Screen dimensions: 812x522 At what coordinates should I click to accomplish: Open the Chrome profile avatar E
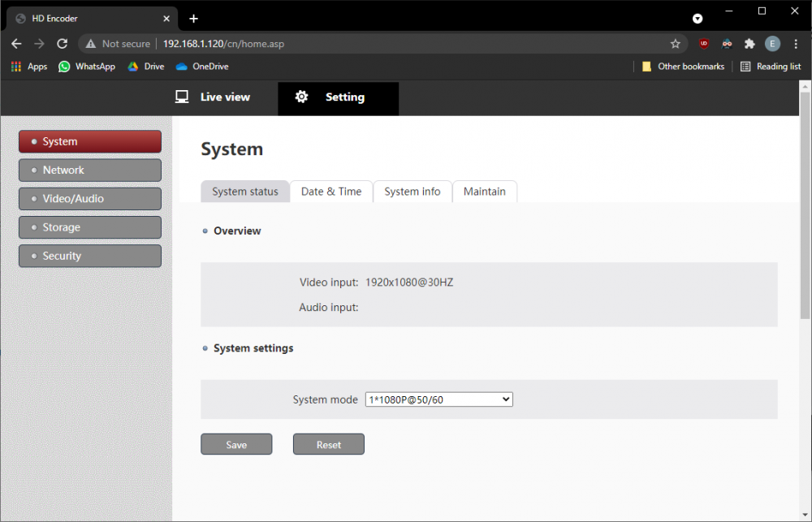pyautogui.click(x=772, y=44)
